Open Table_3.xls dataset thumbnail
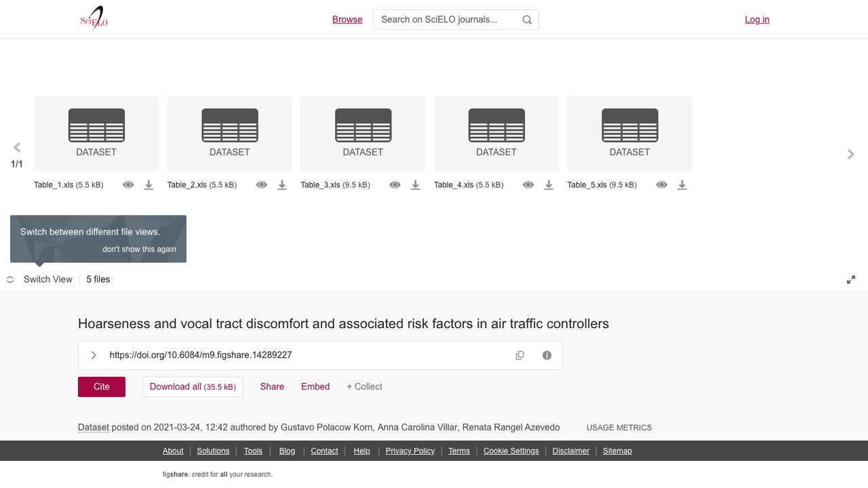Viewport: 868px width, 488px height. (x=363, y=134)
